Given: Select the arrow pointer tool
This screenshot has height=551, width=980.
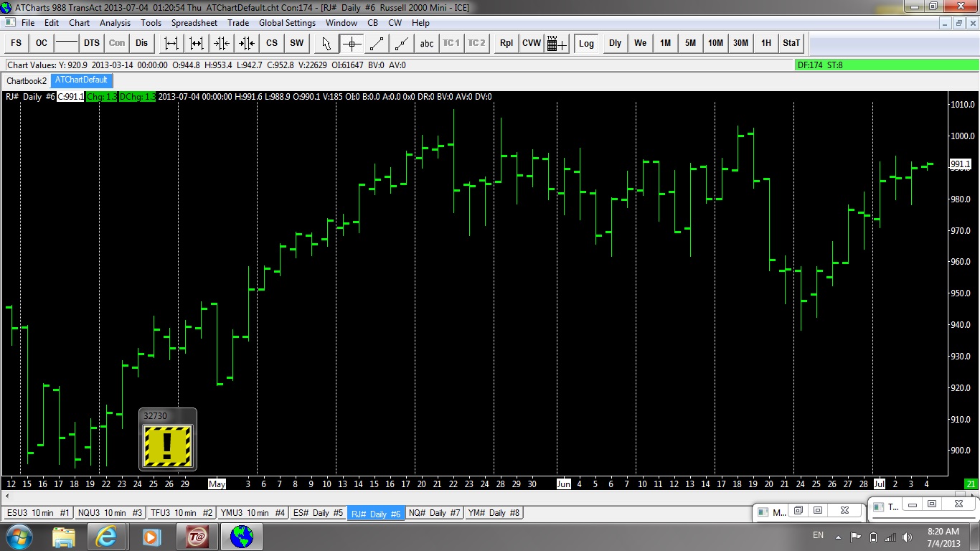Looking at the screenshot, I should 326,43.
